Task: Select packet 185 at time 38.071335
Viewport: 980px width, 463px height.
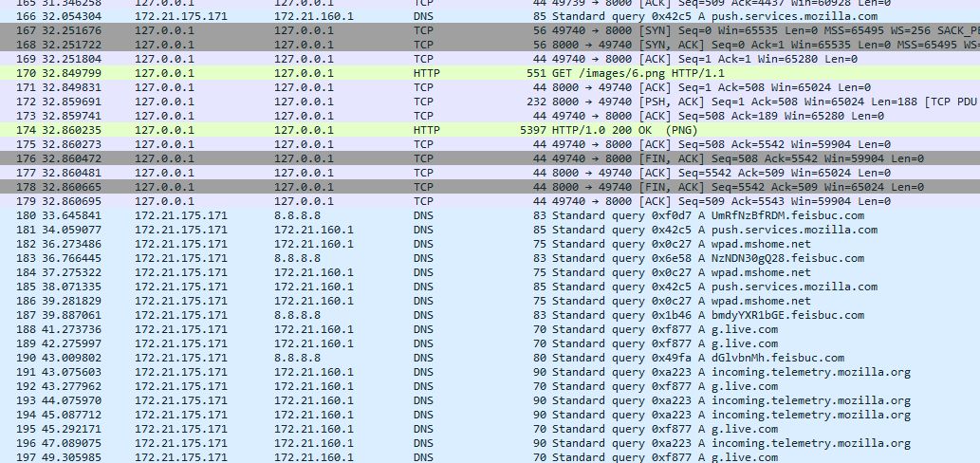Action: coord(490,287)
